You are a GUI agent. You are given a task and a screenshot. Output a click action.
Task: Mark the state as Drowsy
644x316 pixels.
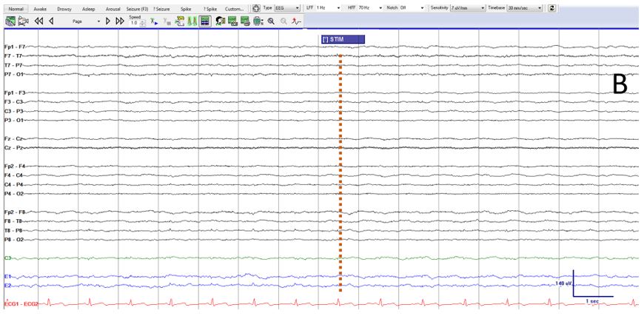[x=64, y=9]
